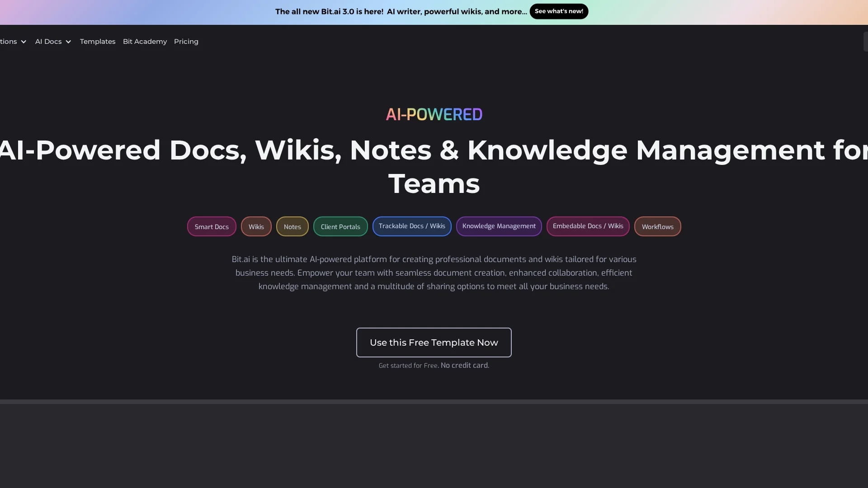Select the Wikis pill tag
The width and height of the screenshot is (868, 488).
[x=256, y=226]
